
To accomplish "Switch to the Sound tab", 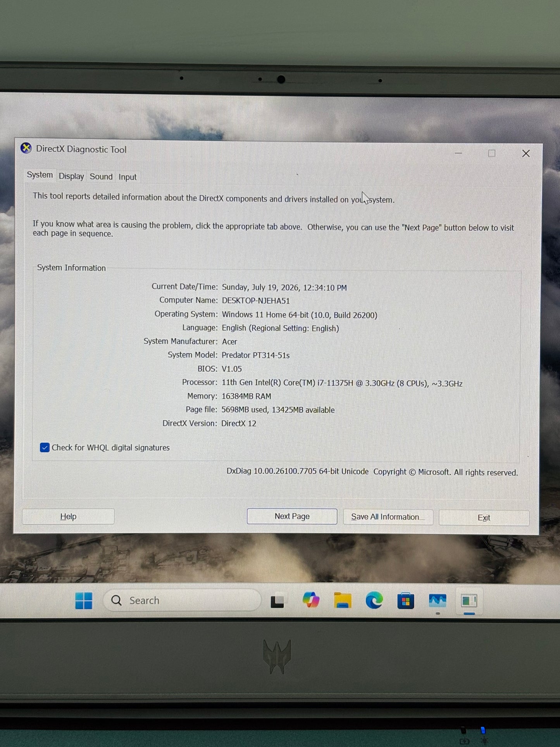I will click(x=101, y=176).
